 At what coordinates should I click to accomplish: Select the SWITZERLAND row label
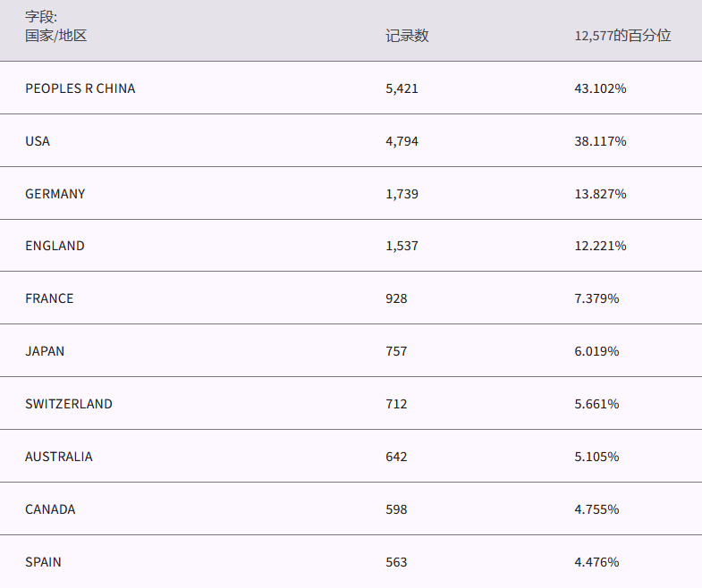point(69,404)
